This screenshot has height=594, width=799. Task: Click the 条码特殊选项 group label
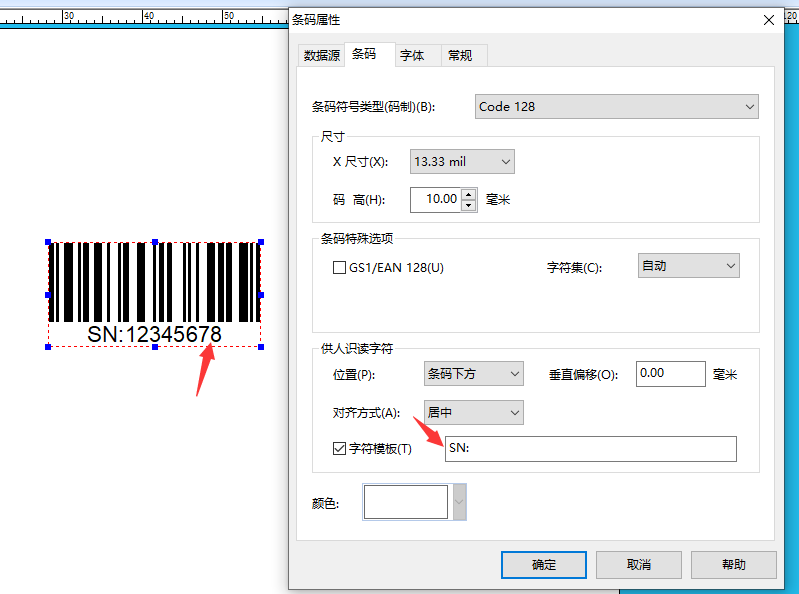coord(357,238)
